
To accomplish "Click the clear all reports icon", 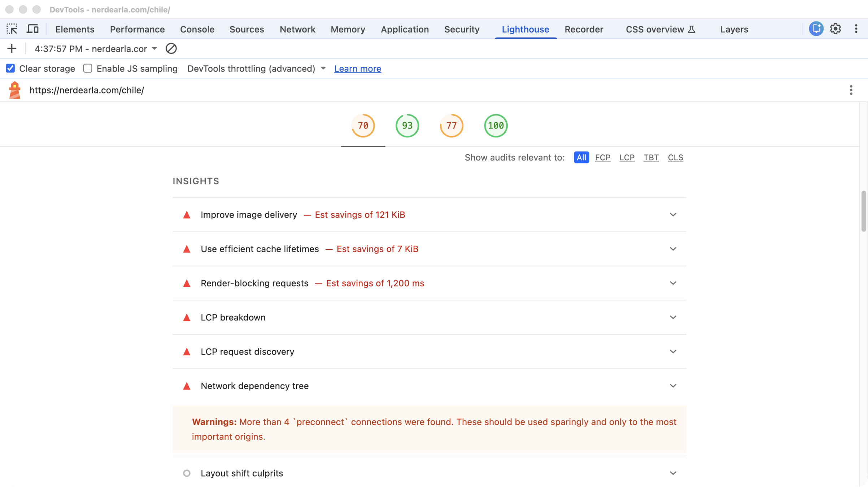I will (171, 49).
